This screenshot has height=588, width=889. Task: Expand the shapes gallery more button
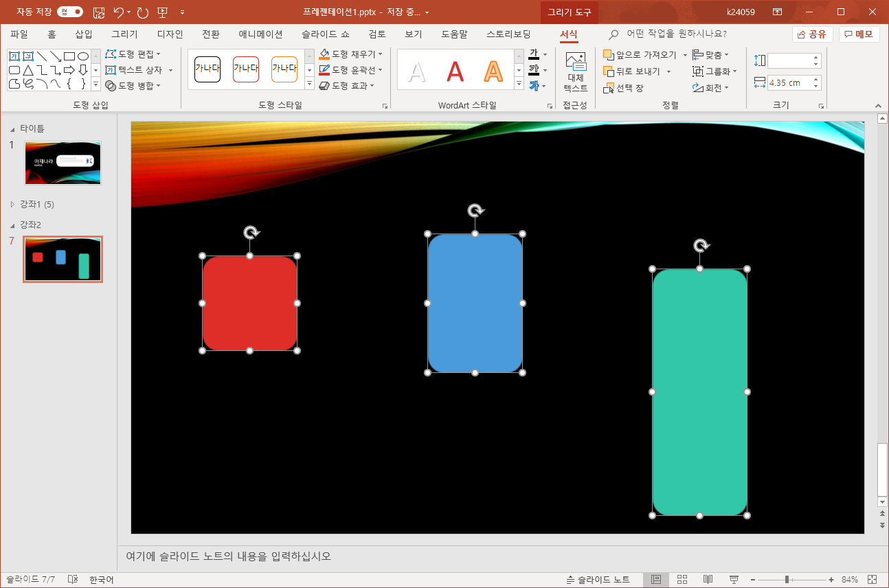click(x=95, y=84)
